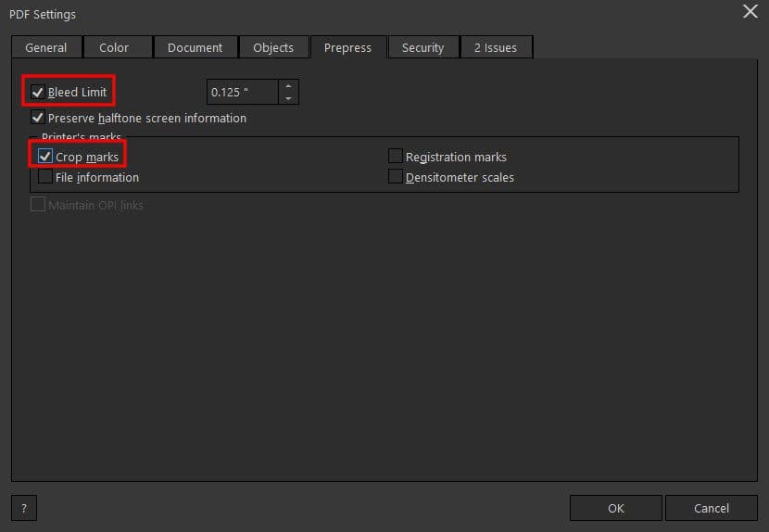This screenshot has height=532, width=769.
Task: Click the question mark help button
Action: [x=23, y=508]
